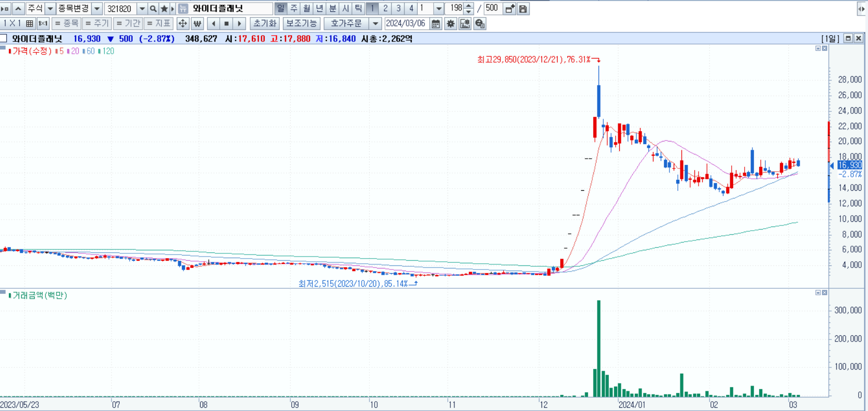Image resolution: width=868 pixels, height=411 pixels.
Task: Click the search magnifier icon next to stock code
Action: 153,9
